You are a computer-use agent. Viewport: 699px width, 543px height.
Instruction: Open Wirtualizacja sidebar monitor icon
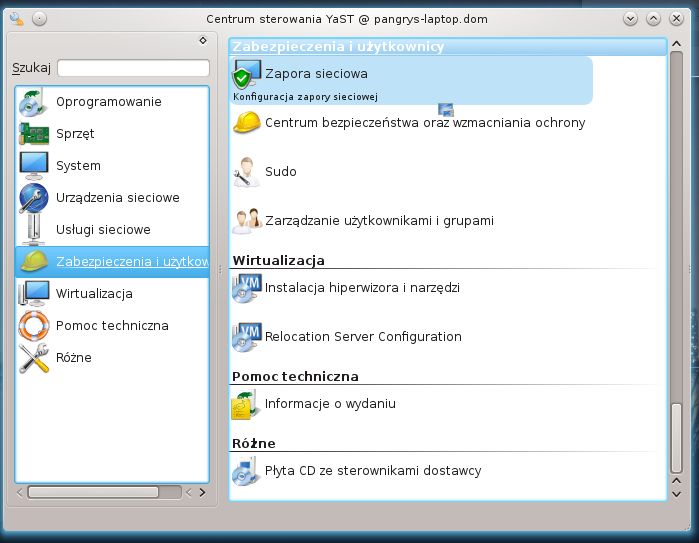click(33, 293)
